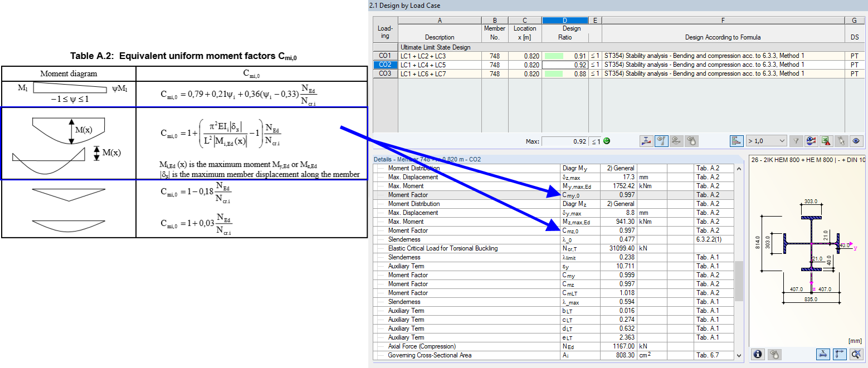Open the '> 1,0' ratio filter dropdown
The width and height of the screenshot is (868, 368).
point(766,141)
